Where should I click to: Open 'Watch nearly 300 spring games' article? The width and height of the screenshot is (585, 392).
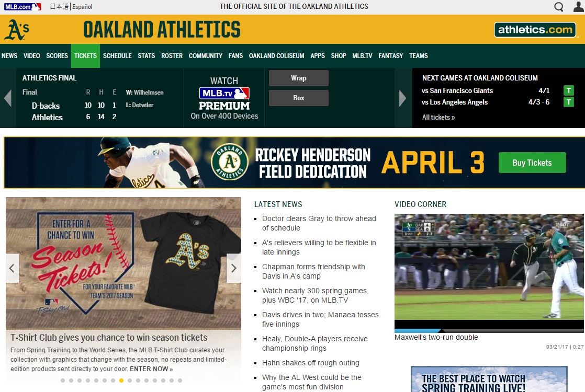315,295
